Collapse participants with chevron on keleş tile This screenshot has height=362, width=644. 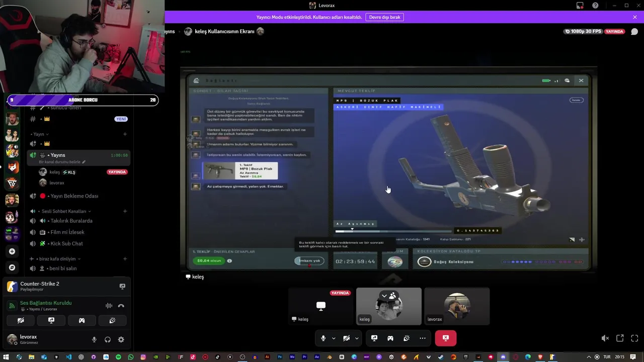[x=384, y=296]
